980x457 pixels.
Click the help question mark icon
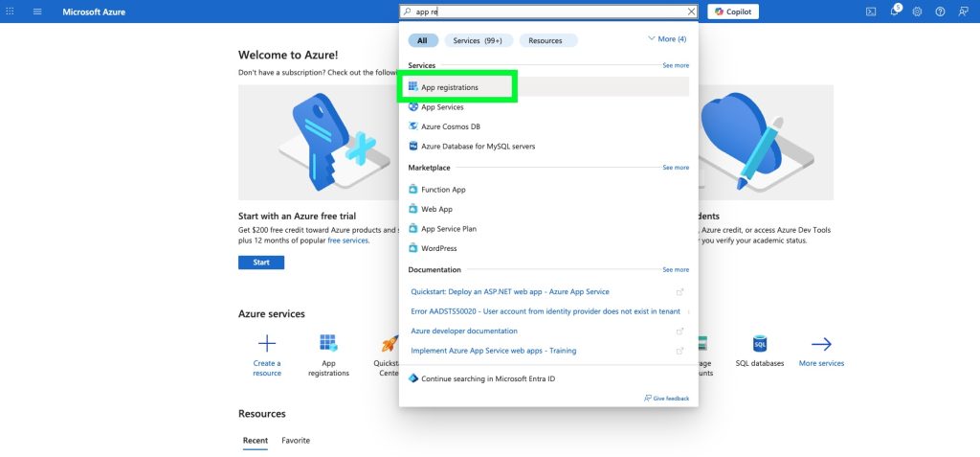[x=940, y=11]
